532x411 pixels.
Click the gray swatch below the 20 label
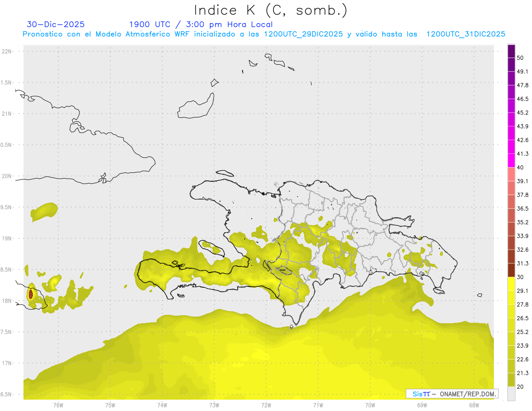[511, 394]
